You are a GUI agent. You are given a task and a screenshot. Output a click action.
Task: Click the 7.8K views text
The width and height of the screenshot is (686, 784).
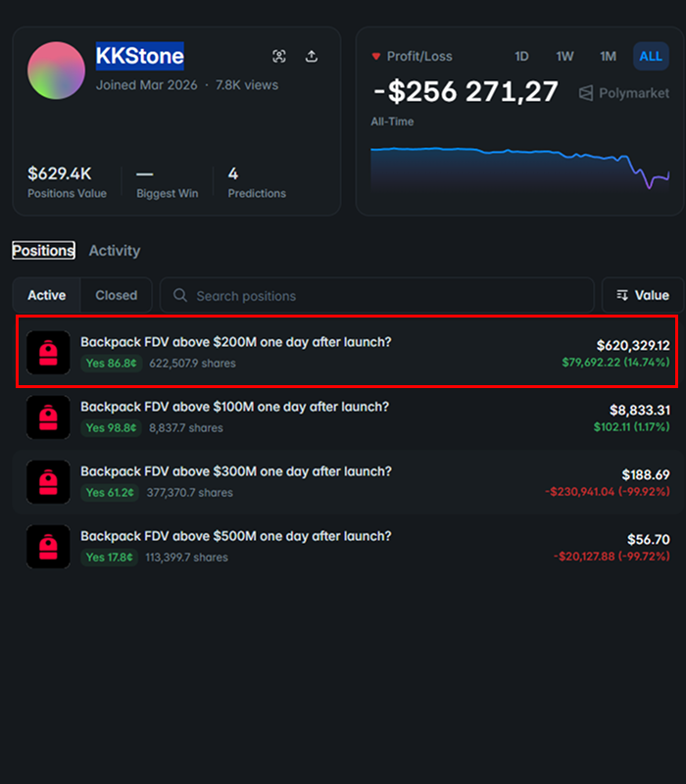pyautogui.click(x=247, y=85)
